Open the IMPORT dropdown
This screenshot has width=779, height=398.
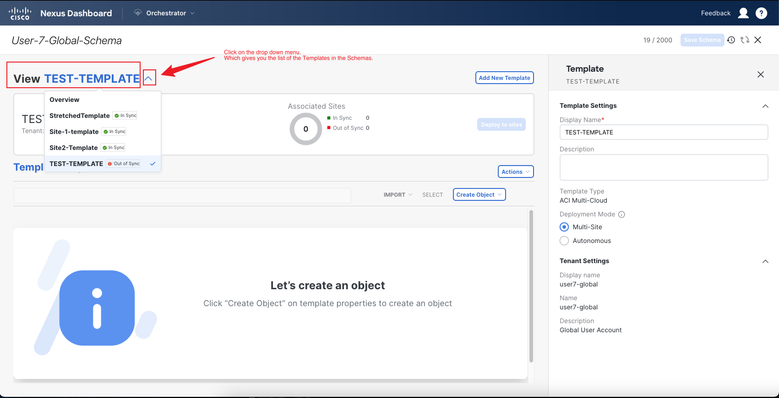397,195
